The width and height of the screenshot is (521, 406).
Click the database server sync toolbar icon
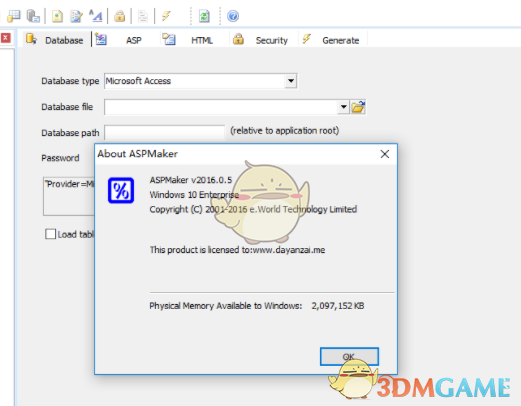[x=33, y=16]
